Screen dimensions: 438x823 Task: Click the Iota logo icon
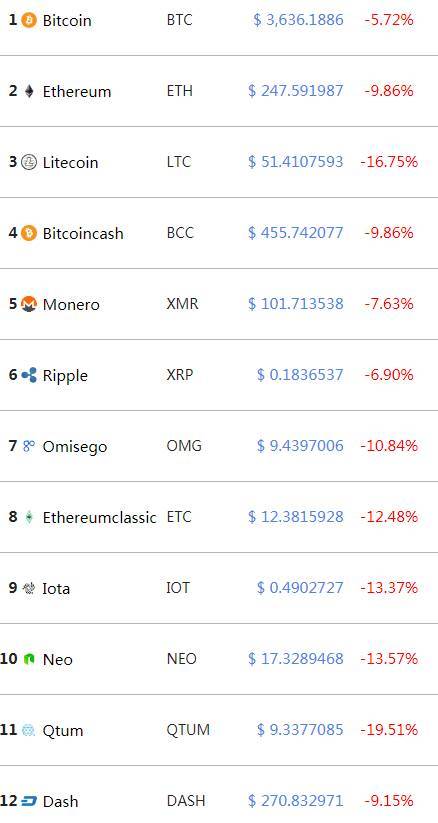coord(29,588)
